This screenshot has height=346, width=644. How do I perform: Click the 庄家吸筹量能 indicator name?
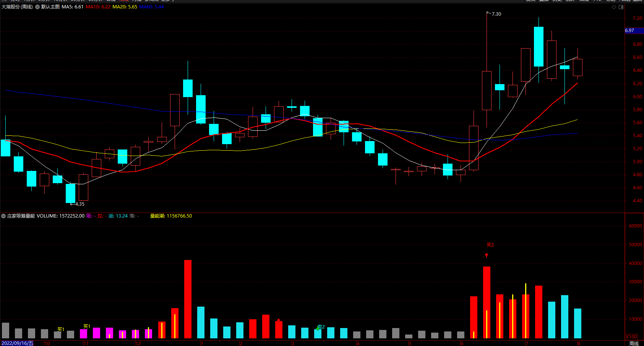[x=21, y=216]
